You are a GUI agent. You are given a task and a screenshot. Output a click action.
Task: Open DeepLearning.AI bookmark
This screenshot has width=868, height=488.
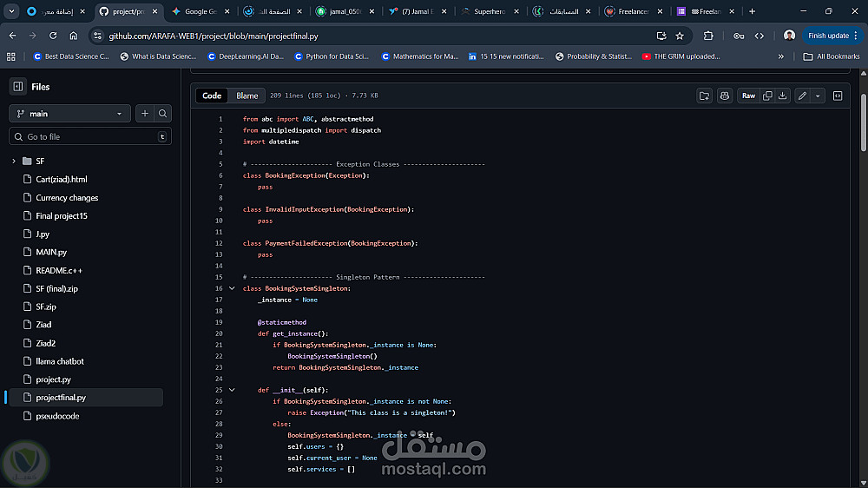point(246,56)
